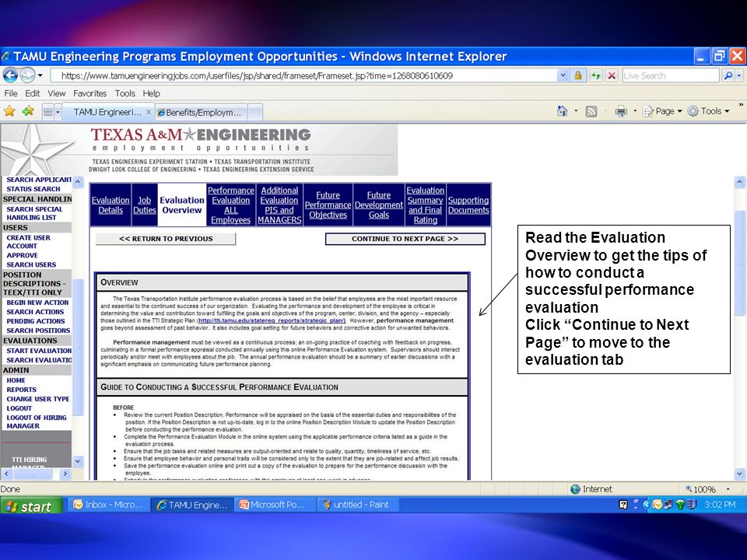Click the Home page icon in command bar

pos(562,111)
